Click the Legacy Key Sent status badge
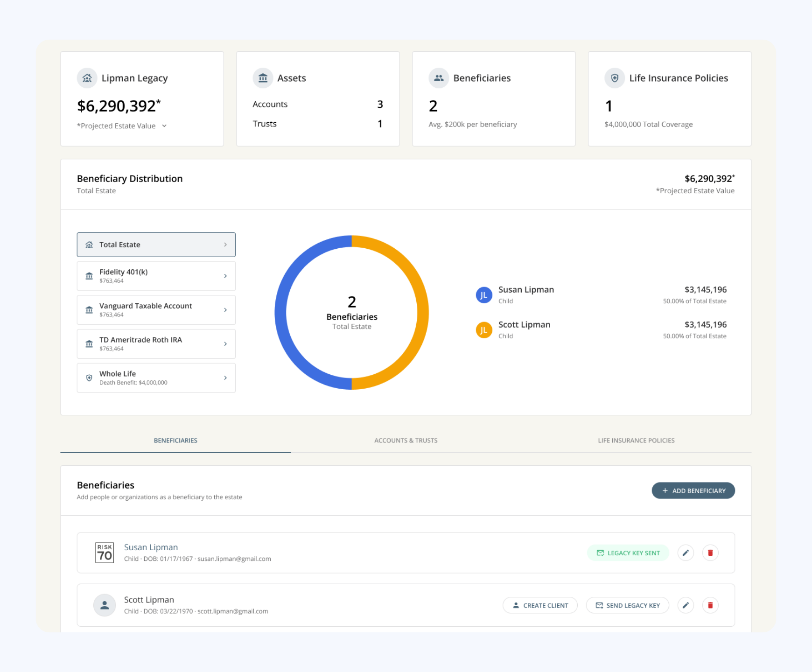812x672 pixels. tap(628, 553)
